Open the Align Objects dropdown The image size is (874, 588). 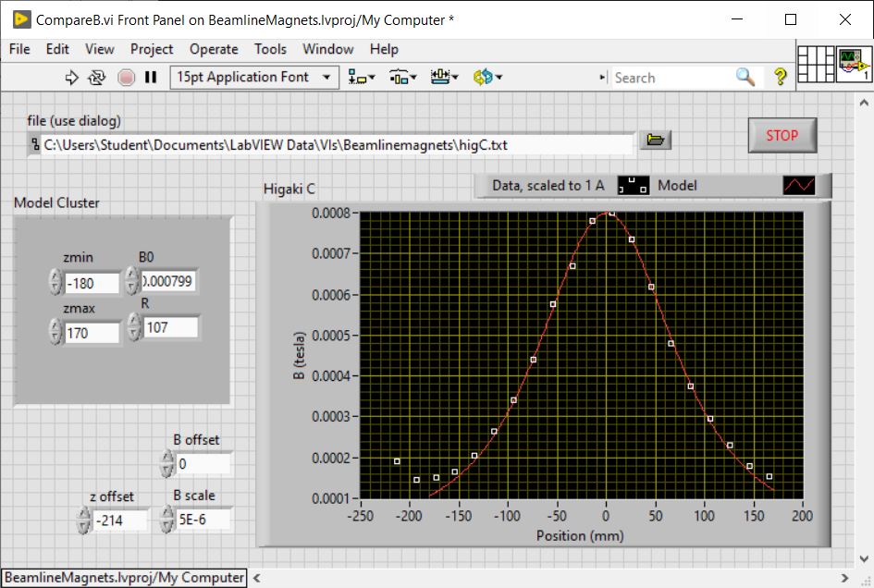point(362,78)
